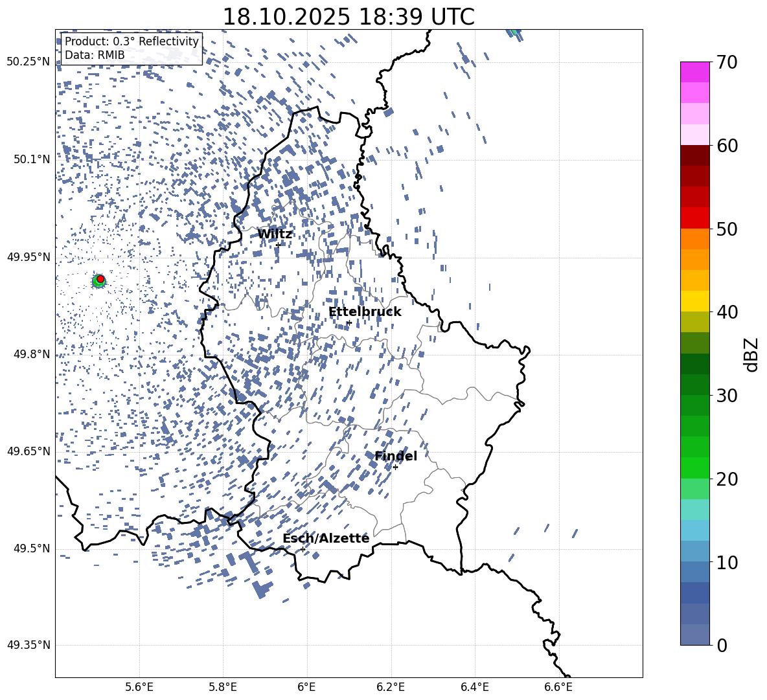Click the light cyan swatch above 10 dBZ

[694, 530]
